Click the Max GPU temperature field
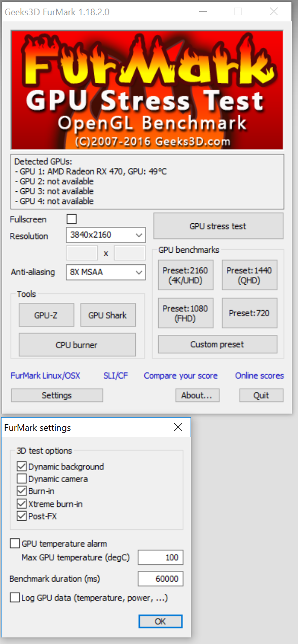Screen dimensions: 298x644 (161, 557)
